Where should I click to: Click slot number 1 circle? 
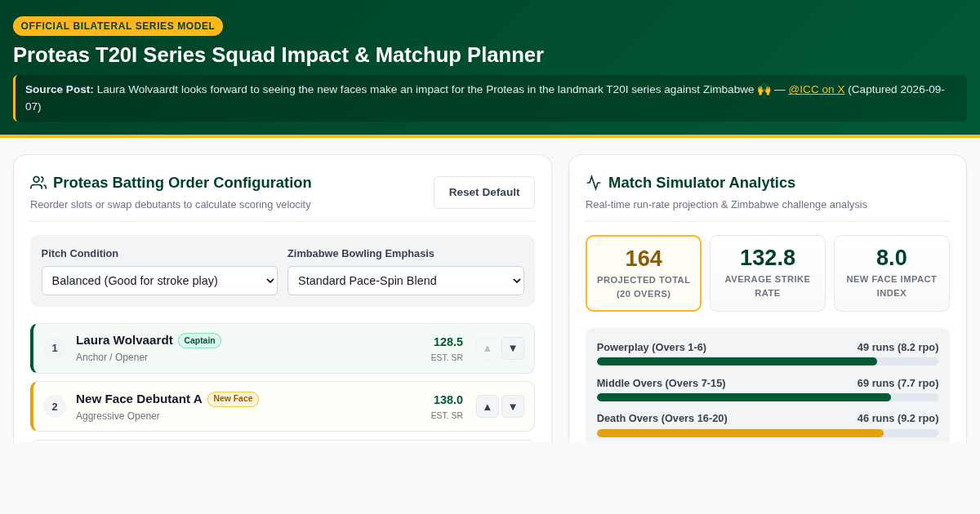55,348
